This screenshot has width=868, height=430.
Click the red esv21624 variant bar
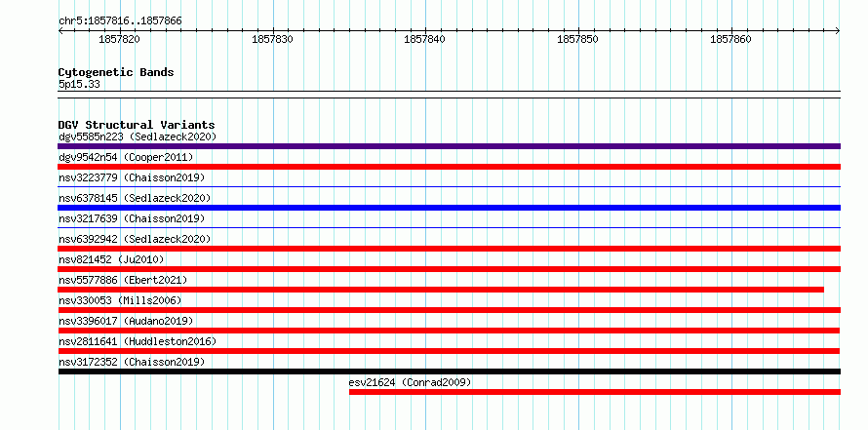click(595, 392)
